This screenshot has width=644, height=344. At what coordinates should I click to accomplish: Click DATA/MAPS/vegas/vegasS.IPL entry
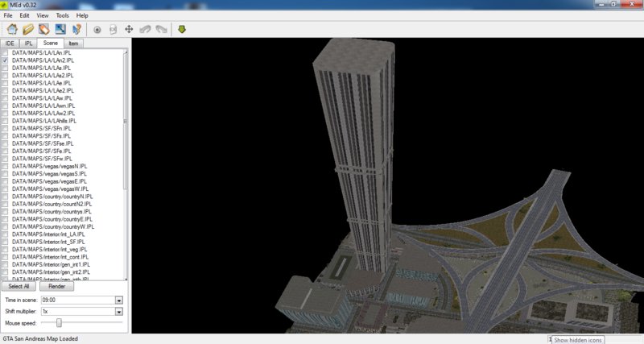(50, 174)
